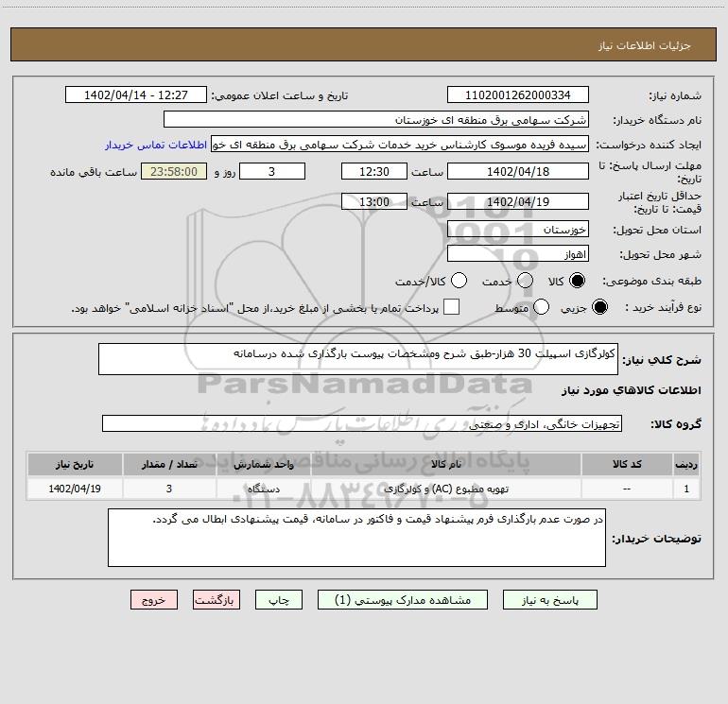Click the مشاهده مدارک پیوستی (1) button
Viewport: 728px width, 704px height.
click(x=403, y=600)
